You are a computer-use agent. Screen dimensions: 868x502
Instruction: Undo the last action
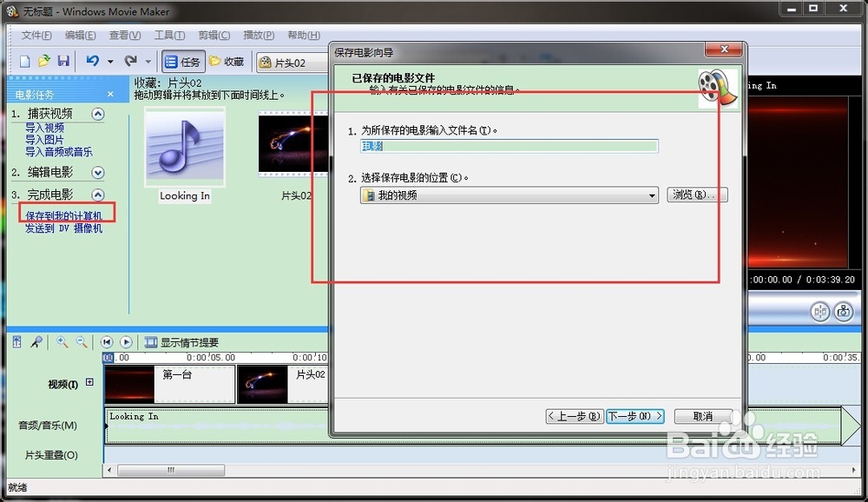tap(93, 61)
